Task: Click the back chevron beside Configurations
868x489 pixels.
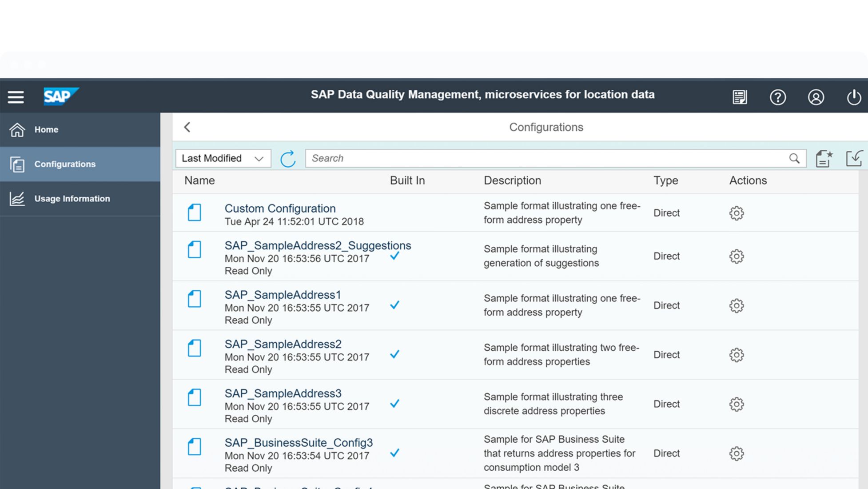Action: coord(187,127)
